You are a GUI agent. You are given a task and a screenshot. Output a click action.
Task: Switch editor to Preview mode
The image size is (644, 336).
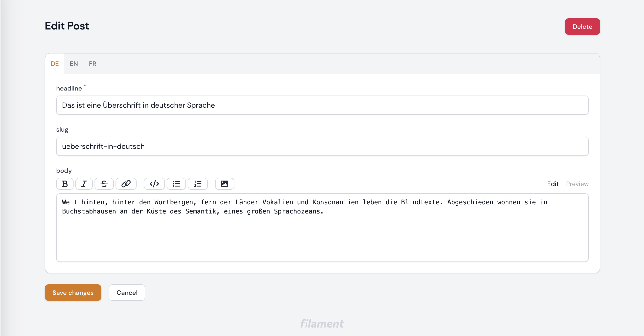(577, 184)
